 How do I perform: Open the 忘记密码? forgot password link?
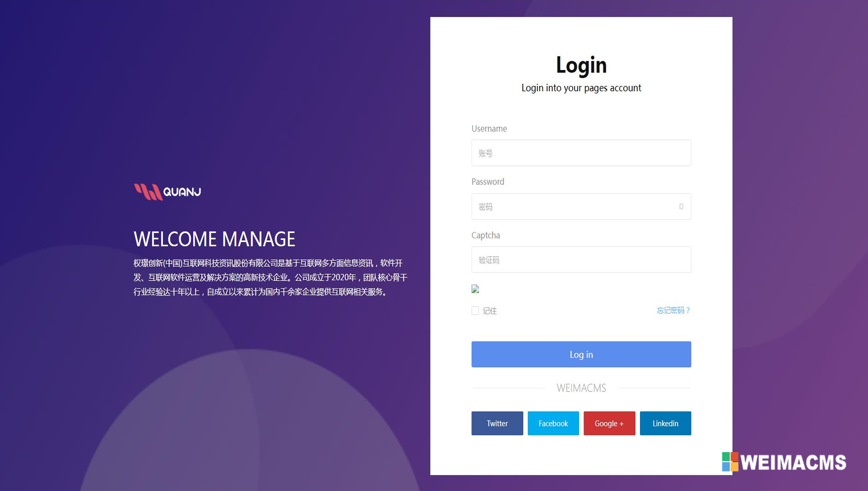coord(673,311)
